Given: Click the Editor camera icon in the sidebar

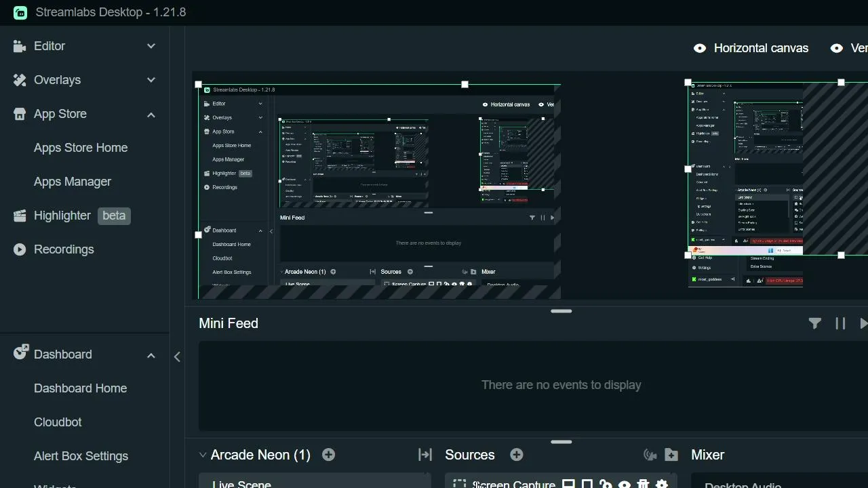Looking at the screenshot, I should coord(20,46).
